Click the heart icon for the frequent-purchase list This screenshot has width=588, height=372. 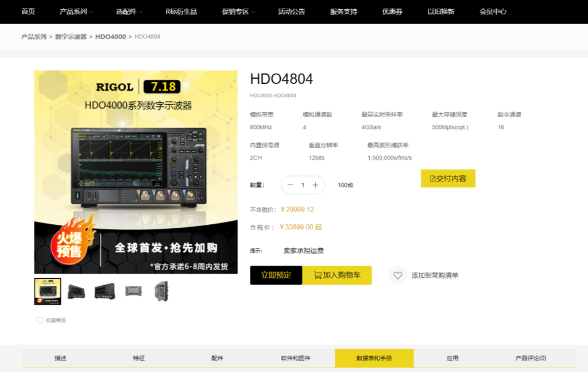click(x=397, y=275)
